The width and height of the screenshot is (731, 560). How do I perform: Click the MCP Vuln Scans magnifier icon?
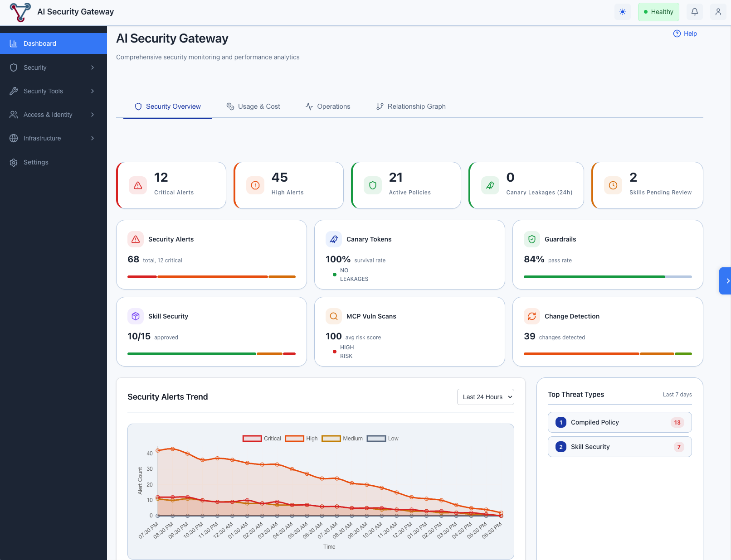333,316
